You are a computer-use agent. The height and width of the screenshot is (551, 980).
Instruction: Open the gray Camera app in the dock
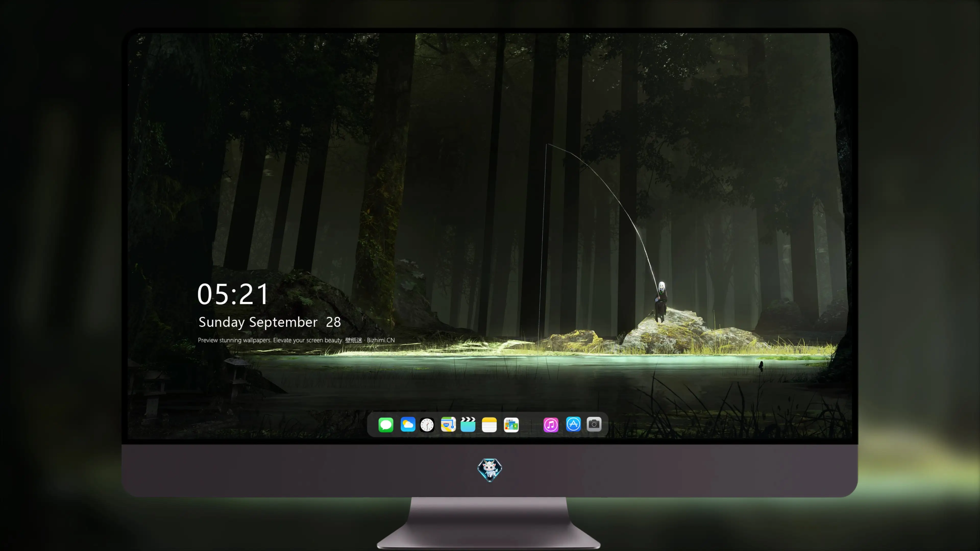pyautogui.click(x=594, y=424)
